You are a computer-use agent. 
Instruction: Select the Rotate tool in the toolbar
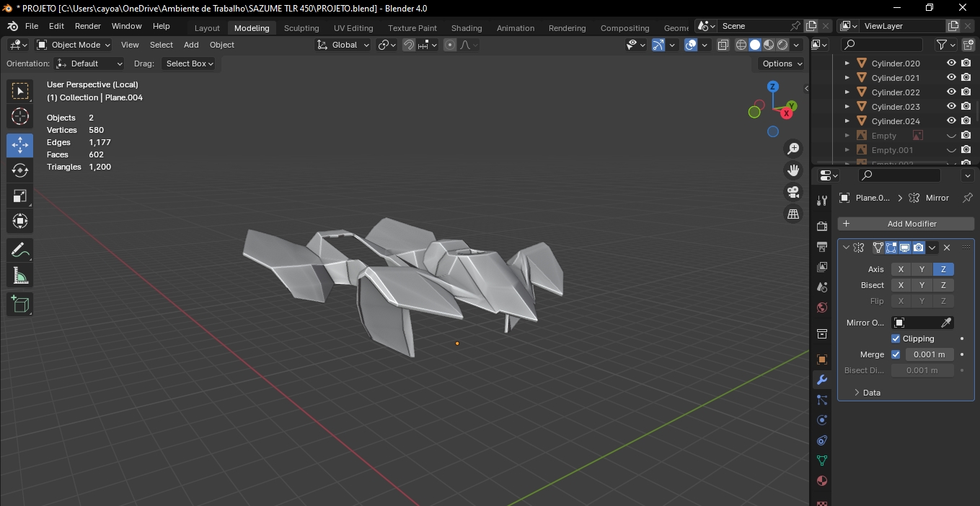pos(20,170)
